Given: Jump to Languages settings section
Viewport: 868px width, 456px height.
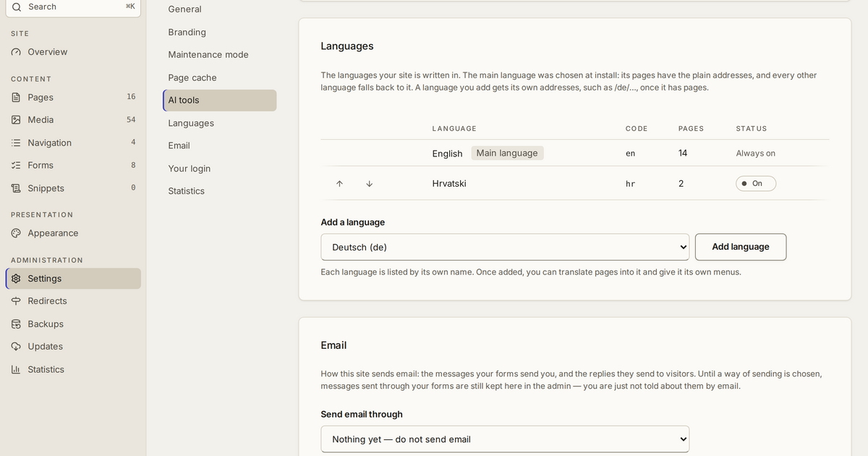Looking at the screenshot, I should coord(220,123).
